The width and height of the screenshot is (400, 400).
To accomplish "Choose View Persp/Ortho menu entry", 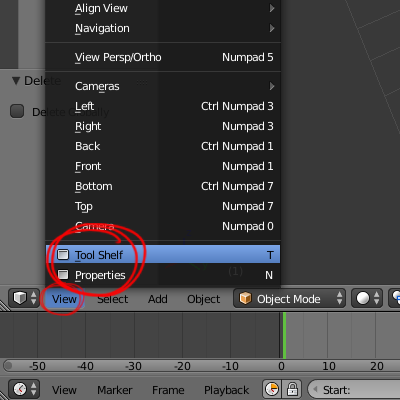I will pos(163,57).
